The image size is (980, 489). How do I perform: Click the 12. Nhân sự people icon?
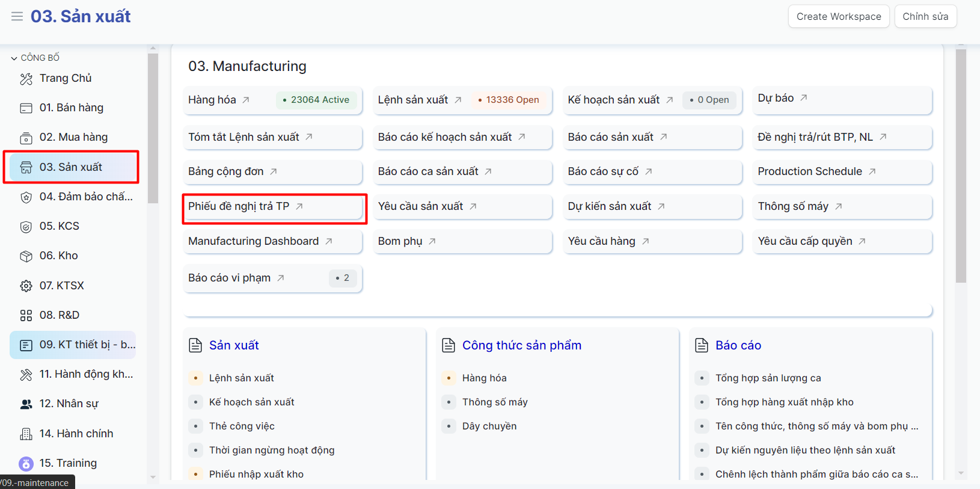click(x=26, y=404)
